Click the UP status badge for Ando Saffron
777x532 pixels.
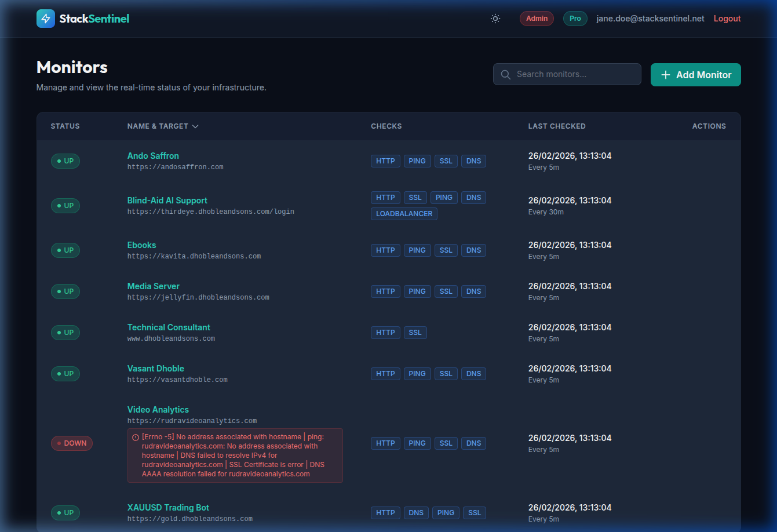tap(65, 161)
